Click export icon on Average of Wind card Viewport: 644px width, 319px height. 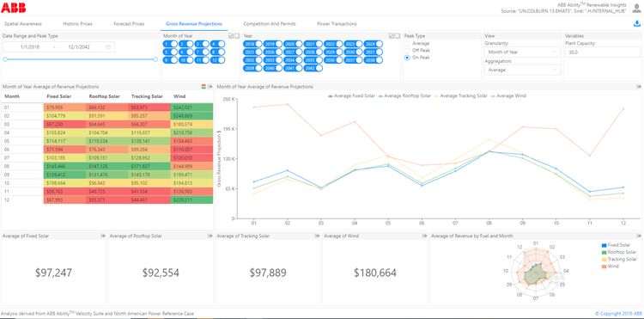click(x=424, y=236)
